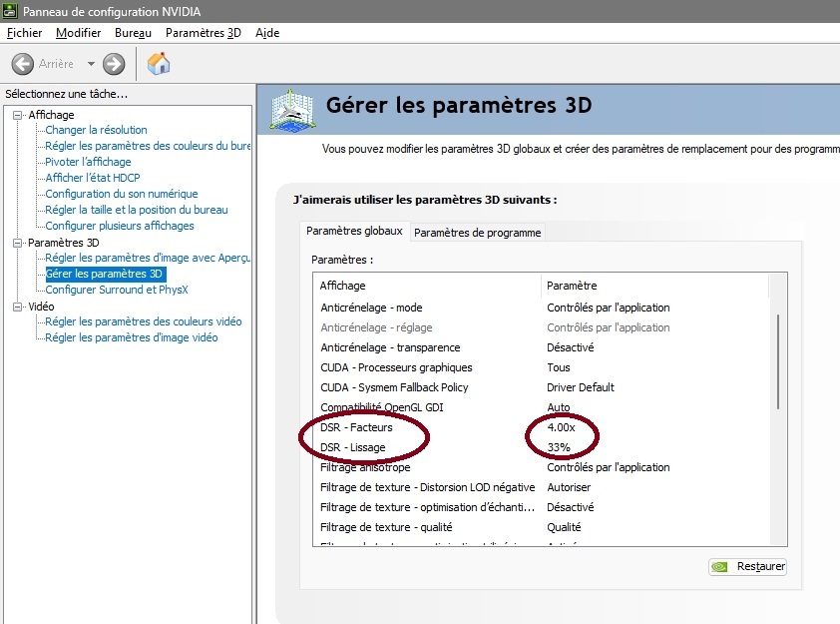Open the Back history dropdown arrow
The width and height of the screenshot is (840, 624).
coord(91,64)
